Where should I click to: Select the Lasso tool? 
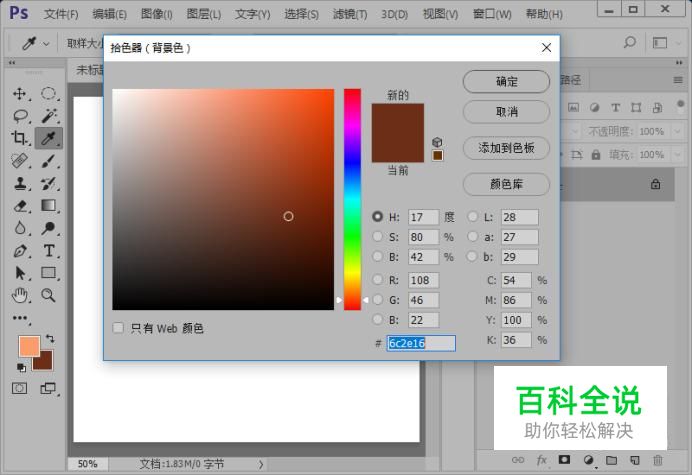point(20,116)
